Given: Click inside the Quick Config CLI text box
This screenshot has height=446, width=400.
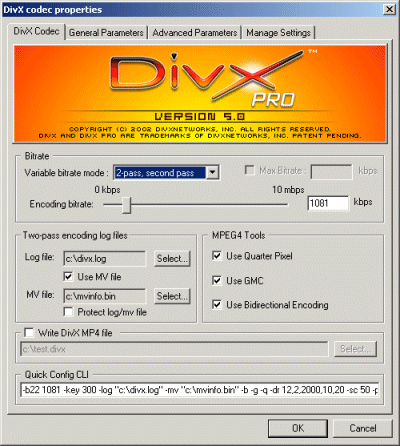Looking at the screenshot, I should point(200,389).
